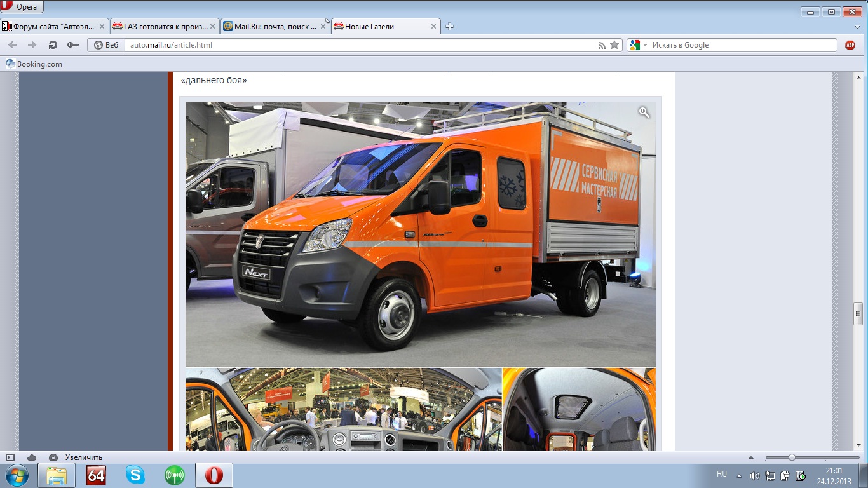868x488 pixels.
Task: Open a new tab with plus button
Action: (449, 27)
